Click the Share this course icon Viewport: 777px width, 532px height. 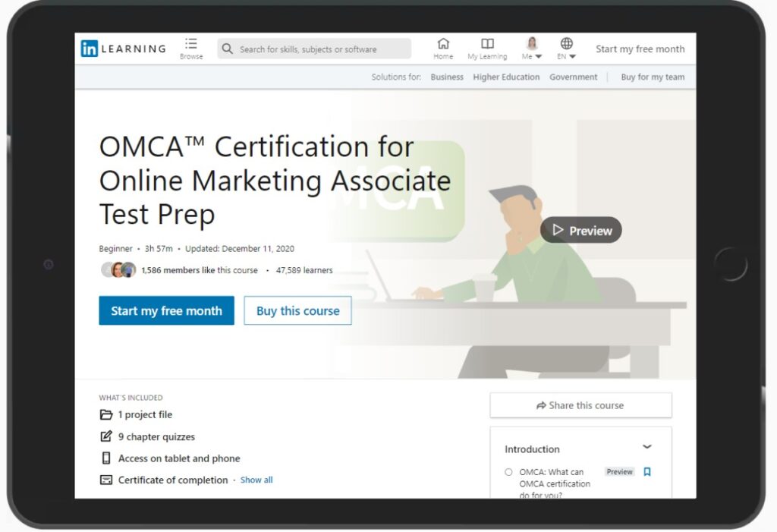542,405
